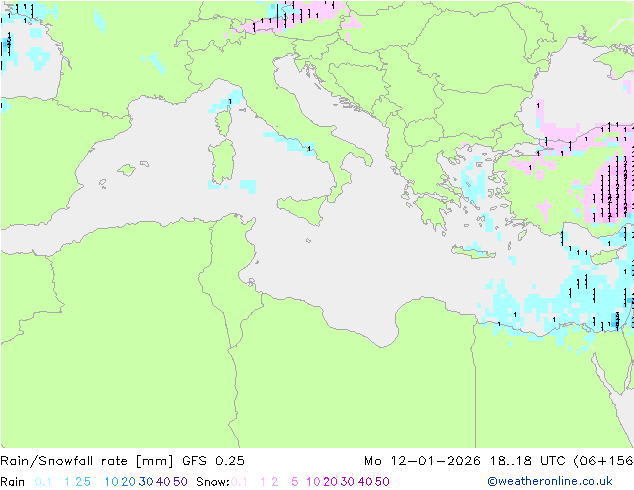
Task: Click the "Mo 12-01-2026" date text
Action: click(x=422, y=461)
